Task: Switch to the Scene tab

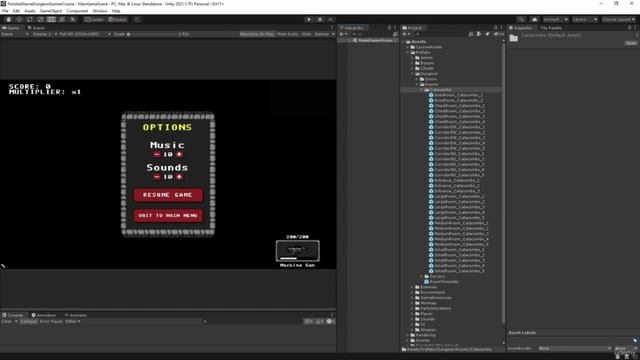Action: point(37,28)
